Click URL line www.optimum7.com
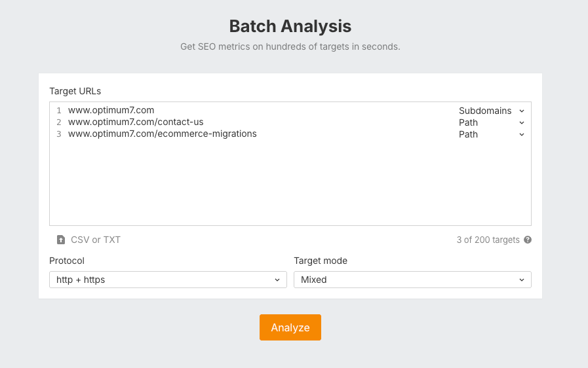The width and height of the screenshot is (588, 368). [x=111, y=110]
